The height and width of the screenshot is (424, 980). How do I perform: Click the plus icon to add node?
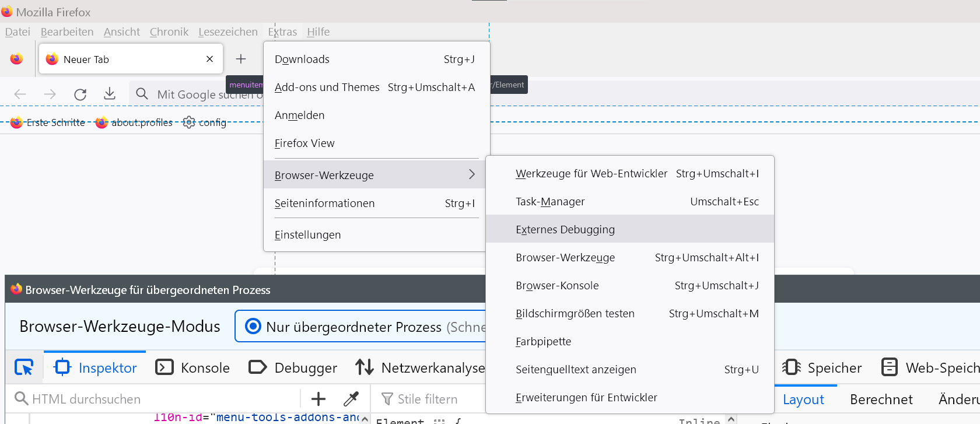pyautogui.click(x=318, y=399)
